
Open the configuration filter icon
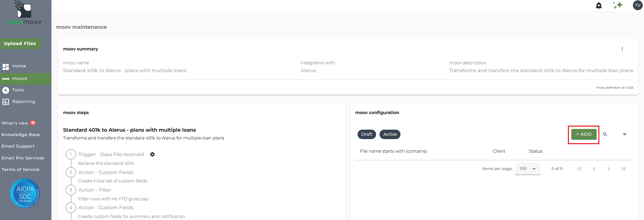coord(625,134)
